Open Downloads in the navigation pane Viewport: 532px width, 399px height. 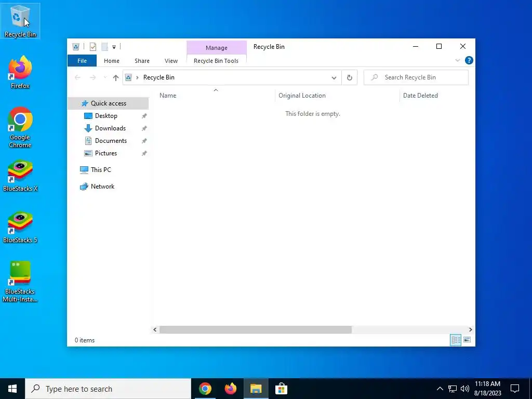[x=110, y=128]
